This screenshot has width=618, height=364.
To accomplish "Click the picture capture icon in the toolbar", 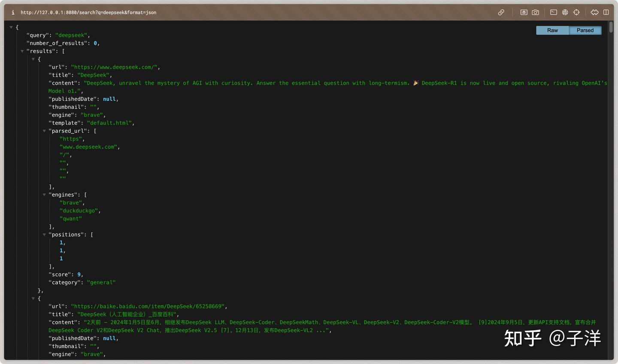I will pyautogui.click(x=524, y=12).
